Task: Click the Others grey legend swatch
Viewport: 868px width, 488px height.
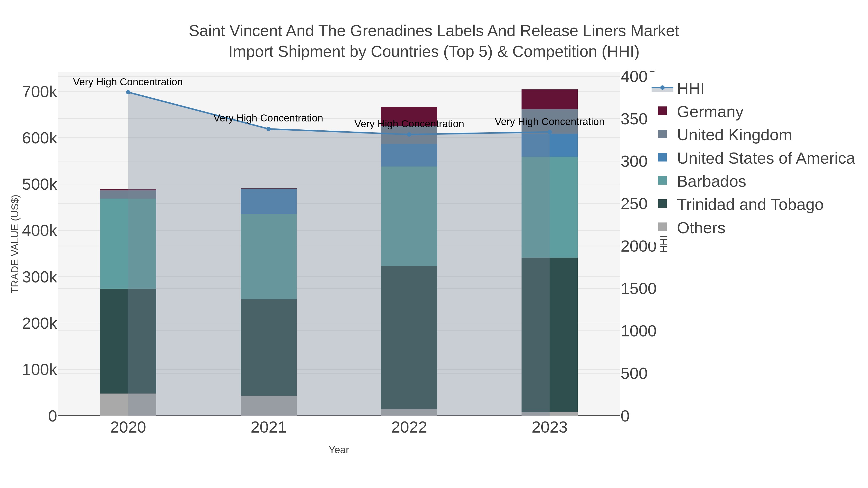Action: 663,227
